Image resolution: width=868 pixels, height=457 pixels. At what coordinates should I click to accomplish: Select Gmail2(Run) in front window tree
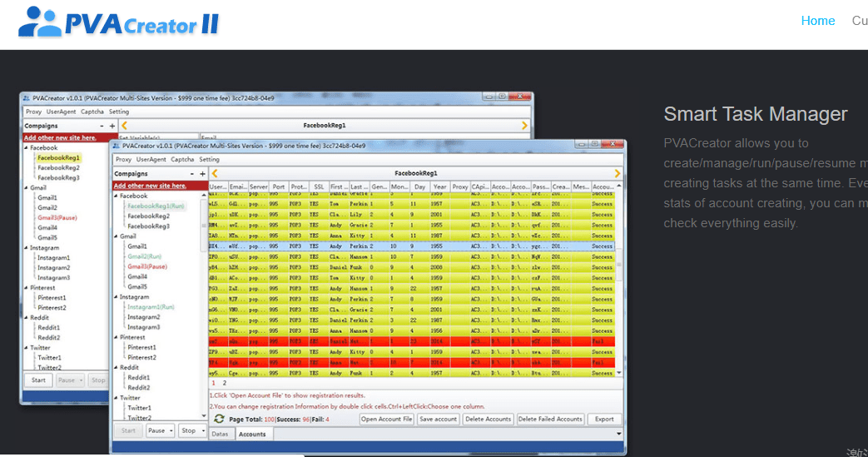(144, 256)
